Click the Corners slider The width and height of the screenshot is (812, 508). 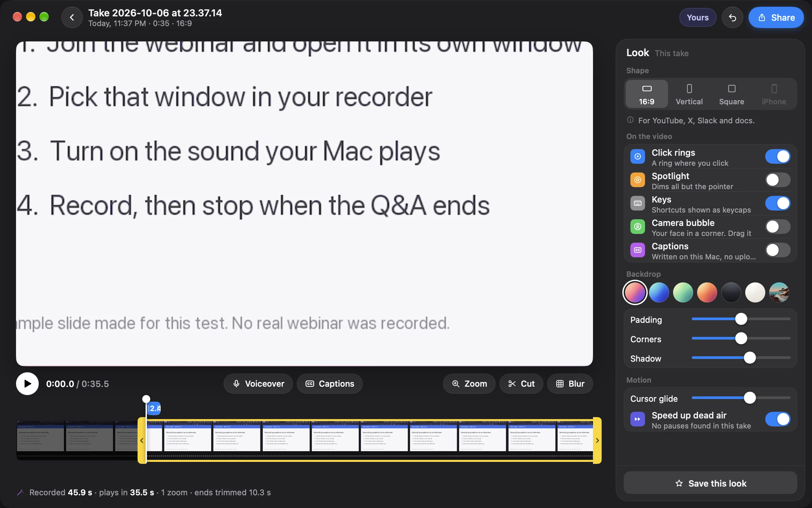click(x=741, y=339)
